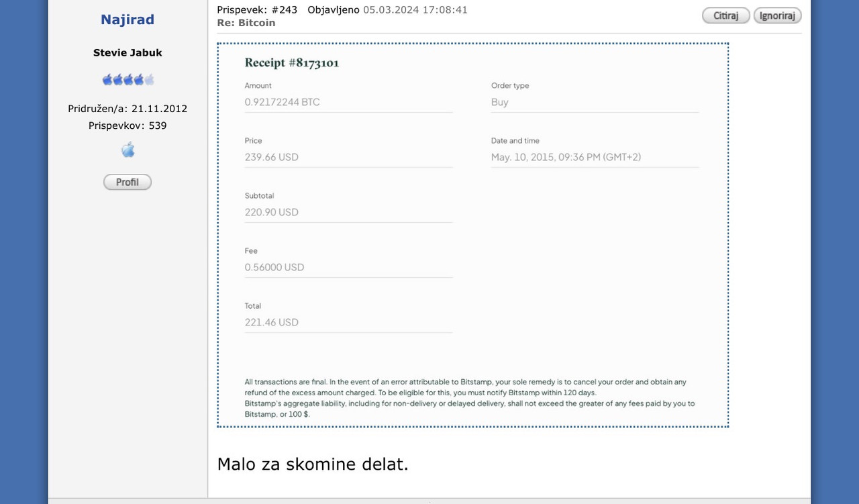Click the Profil button
This screenshot has height=504, width=859.
(x=128, y=182)
